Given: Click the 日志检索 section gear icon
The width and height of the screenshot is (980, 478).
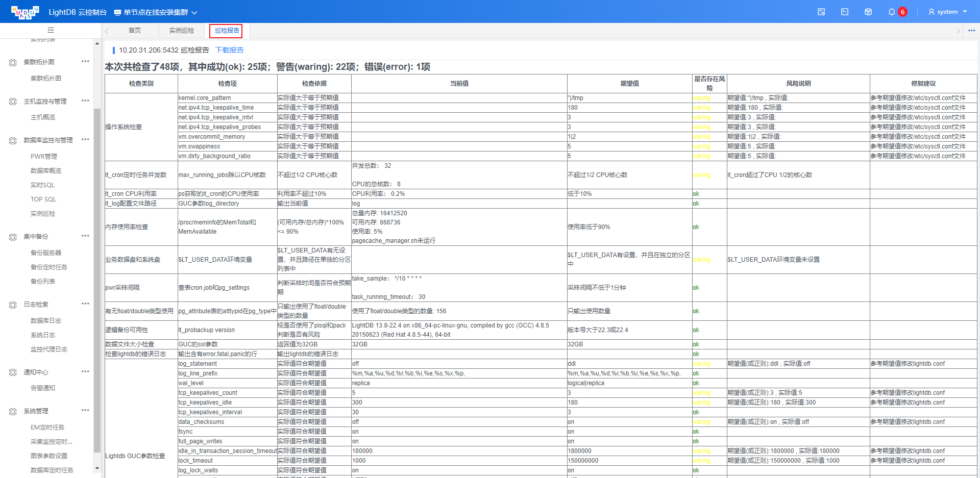Looking at the screenshot, I should pos(13,305).
